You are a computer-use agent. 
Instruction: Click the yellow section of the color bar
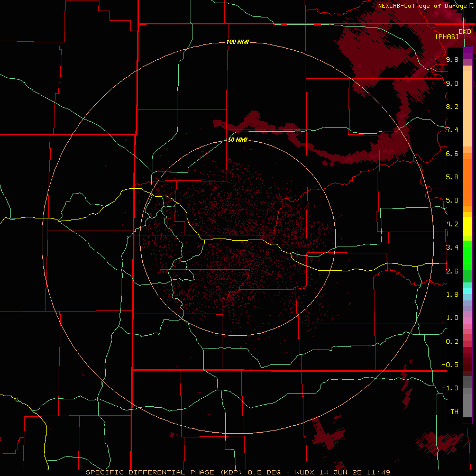tap(467, 226)
